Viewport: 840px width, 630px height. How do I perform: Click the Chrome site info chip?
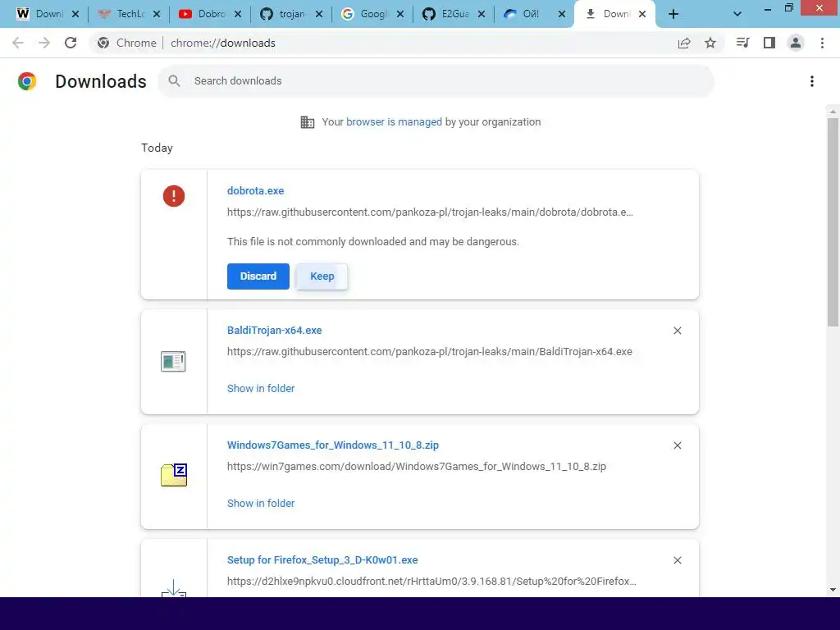pyautogui.click(x=127, y=43)
